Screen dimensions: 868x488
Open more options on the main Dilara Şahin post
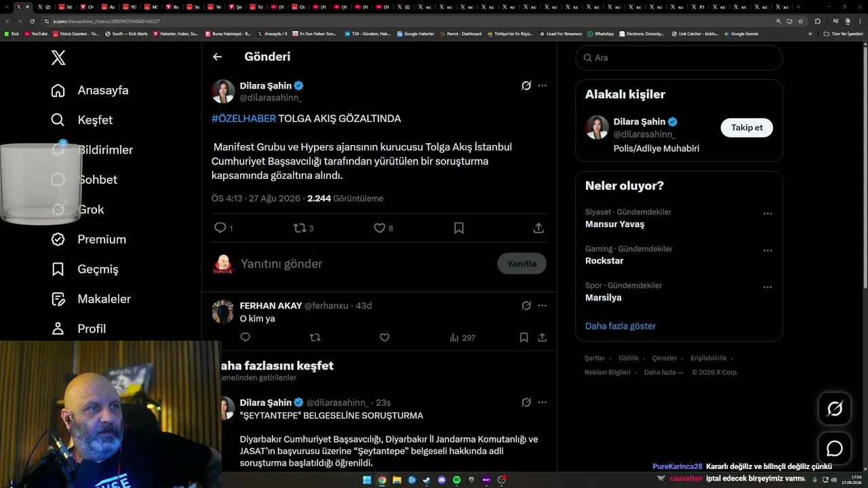coord(542,86)
